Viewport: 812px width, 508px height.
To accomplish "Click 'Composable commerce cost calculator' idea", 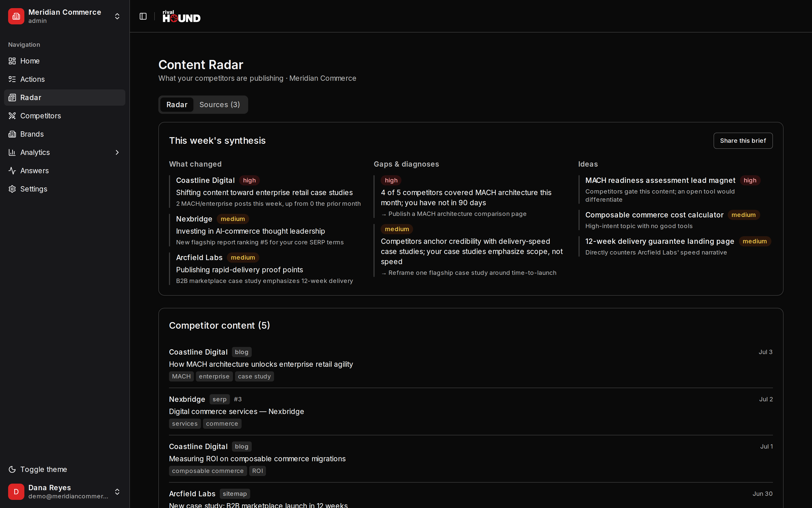I will [x=654, y=215].
